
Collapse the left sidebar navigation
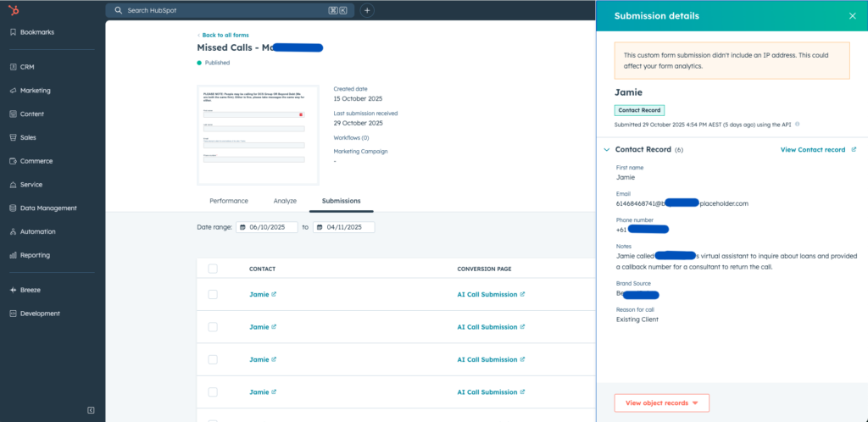(x=91, y=410)
